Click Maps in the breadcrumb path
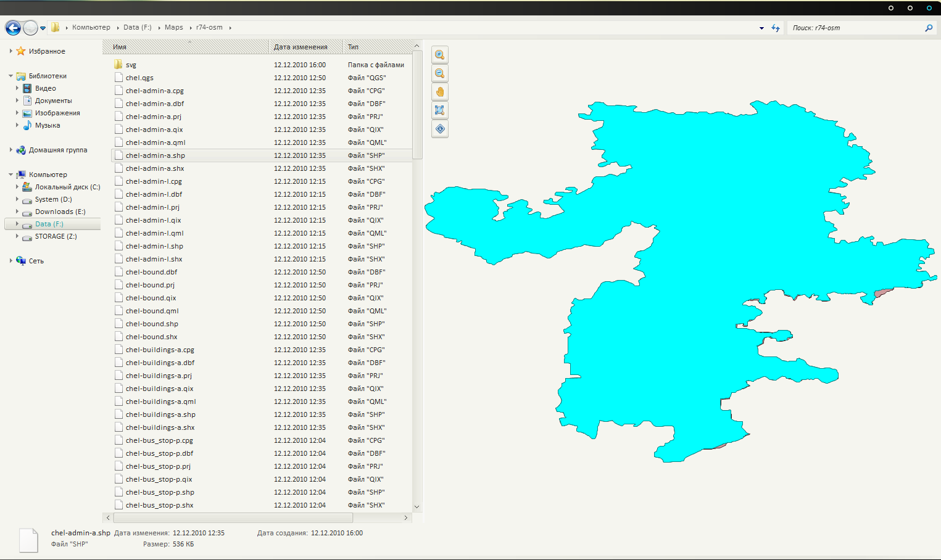Screen dimensions: 941x560 (x=173, y=27)
